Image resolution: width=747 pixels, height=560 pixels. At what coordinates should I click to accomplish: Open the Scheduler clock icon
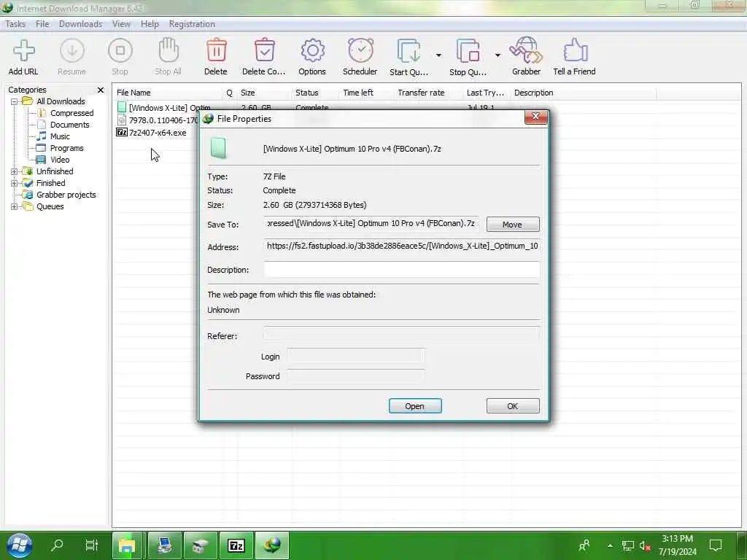coord(360,51)
